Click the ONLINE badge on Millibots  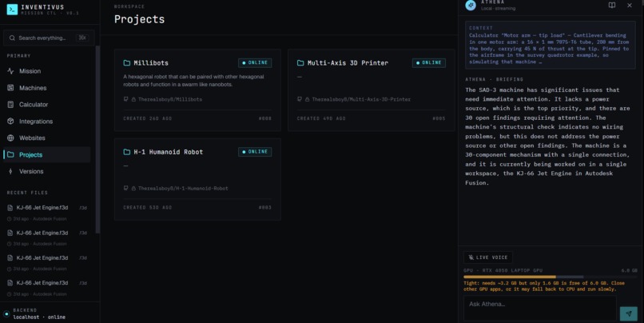tap(255, 63)
